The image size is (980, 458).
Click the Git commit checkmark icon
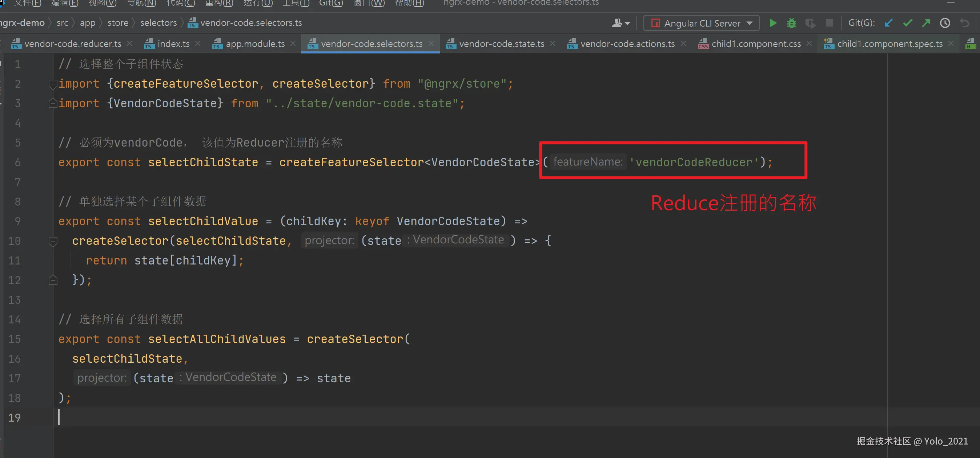point(907,23)
